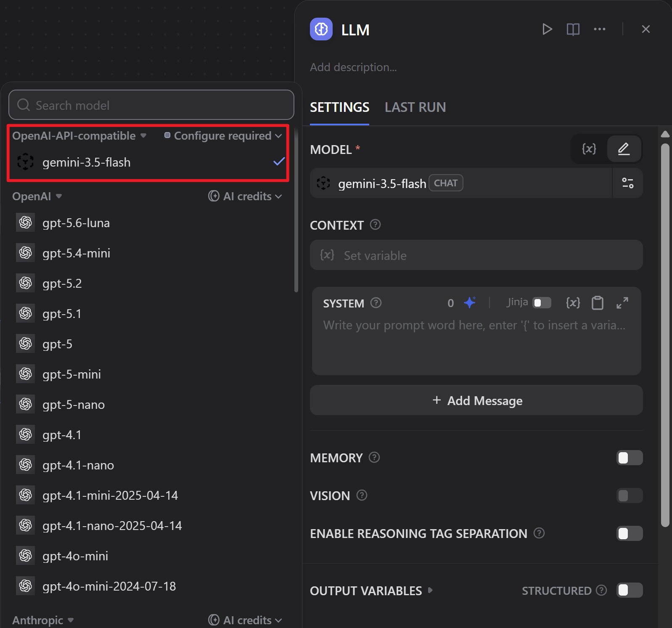Show help for CONTEXT
The image size is (672, 628).
pyautogui.click(x=375, y=225)
